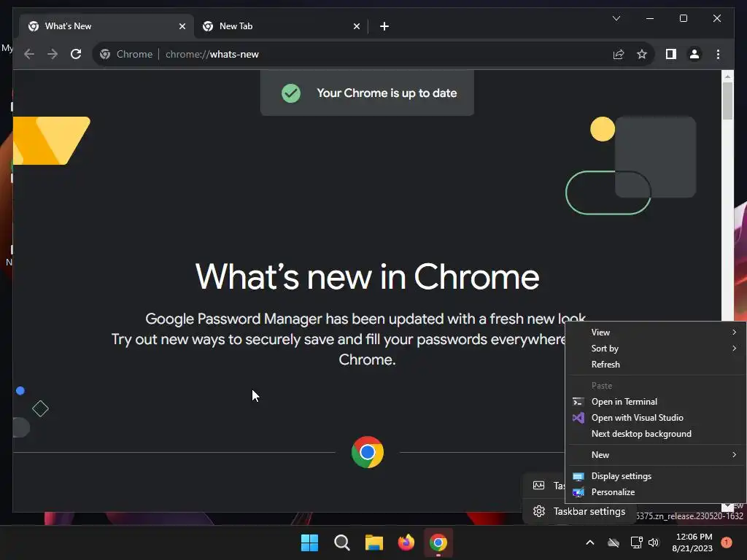Open the tab search chevron in title bar
The height and width of the screenshot is (560, 747).
click(616, 18)
